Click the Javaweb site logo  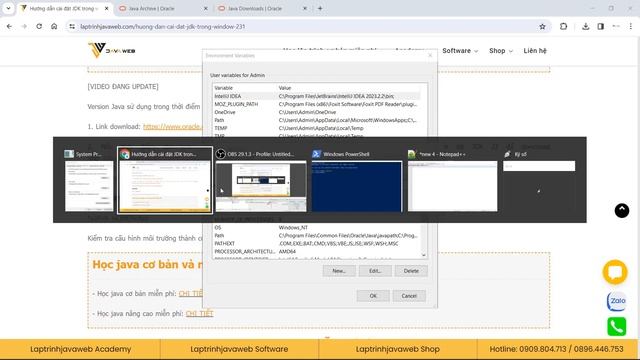click(x=111, y=50)
